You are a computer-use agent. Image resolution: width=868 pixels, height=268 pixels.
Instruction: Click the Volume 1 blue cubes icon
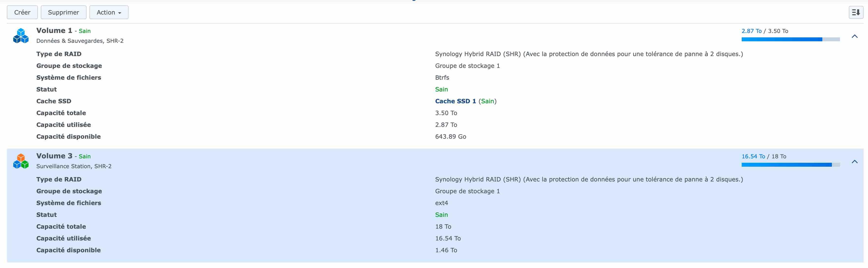coord(21,36)
